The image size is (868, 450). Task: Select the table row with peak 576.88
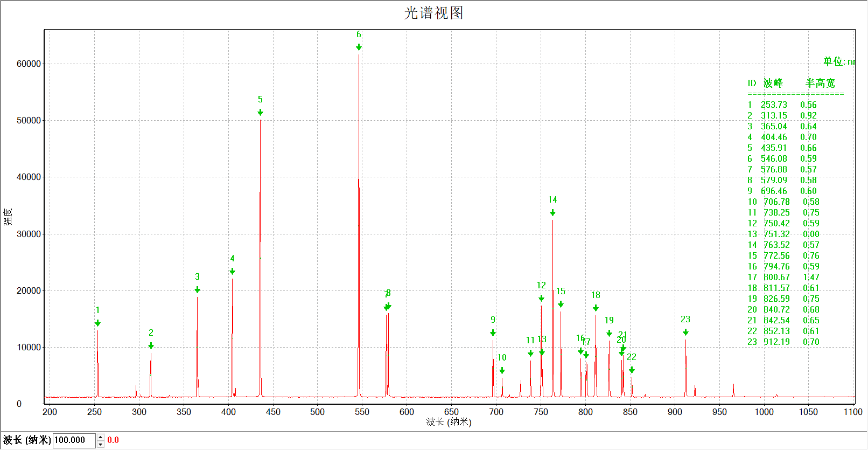coord(782,169)
